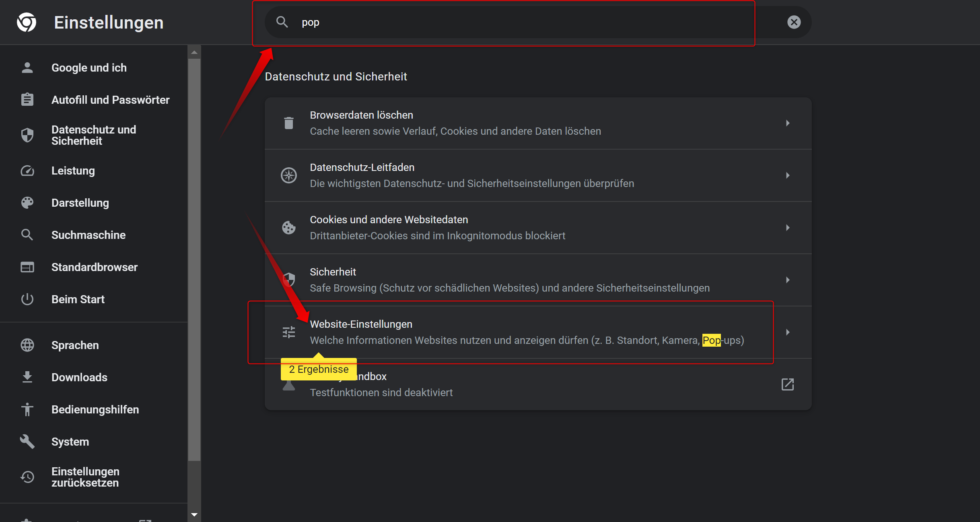Viewport: 980px width, 522px height.
Task: Click the speedometer icon next to Leistung
Action: [x=27, y=171]
